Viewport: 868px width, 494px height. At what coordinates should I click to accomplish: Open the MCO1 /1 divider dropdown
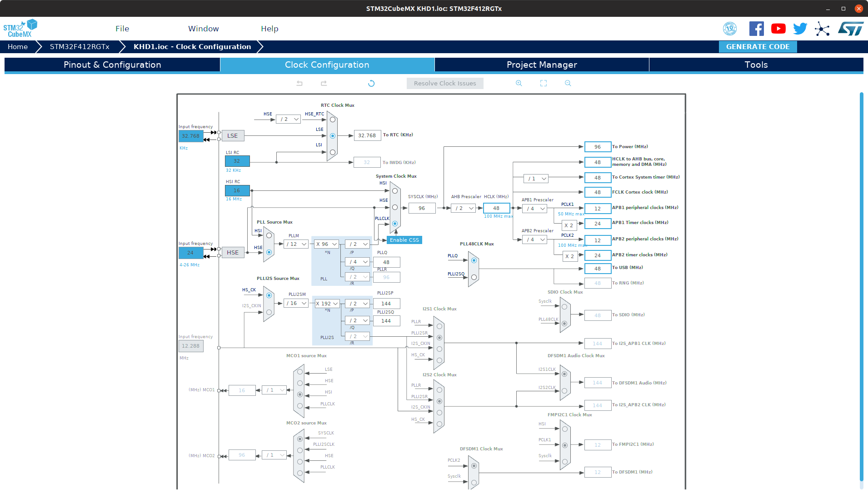click(x=274, y=390)
